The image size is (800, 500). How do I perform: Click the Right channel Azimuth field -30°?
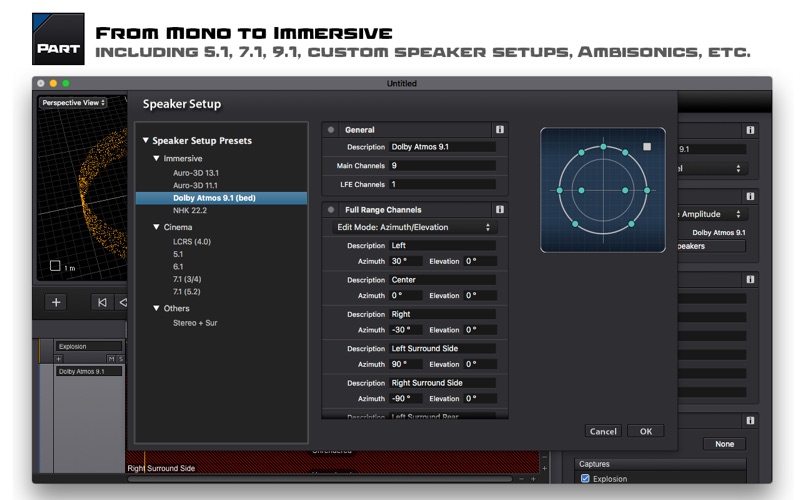click(406, 330)
